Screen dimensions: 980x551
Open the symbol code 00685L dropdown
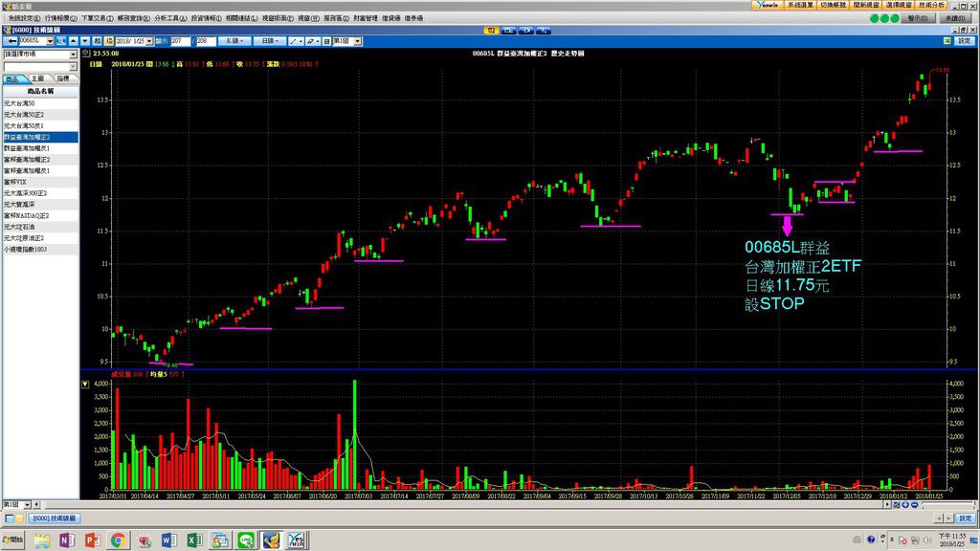pos(50,41)
